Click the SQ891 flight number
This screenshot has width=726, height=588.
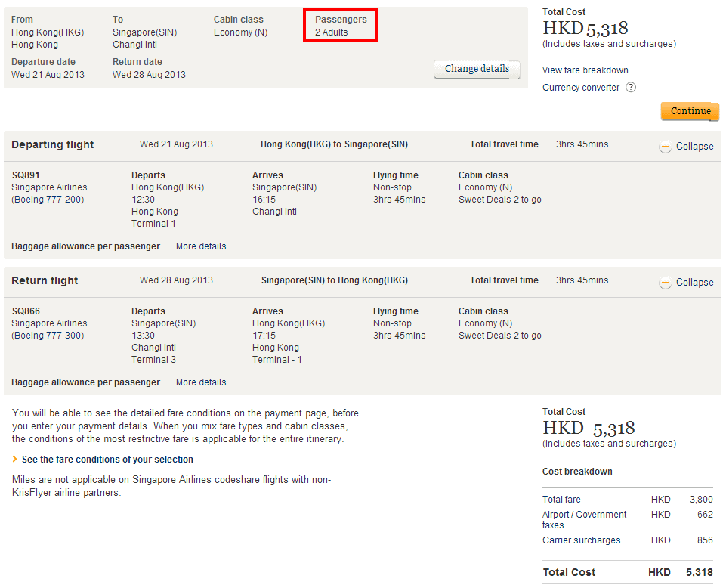coord(26,175)
